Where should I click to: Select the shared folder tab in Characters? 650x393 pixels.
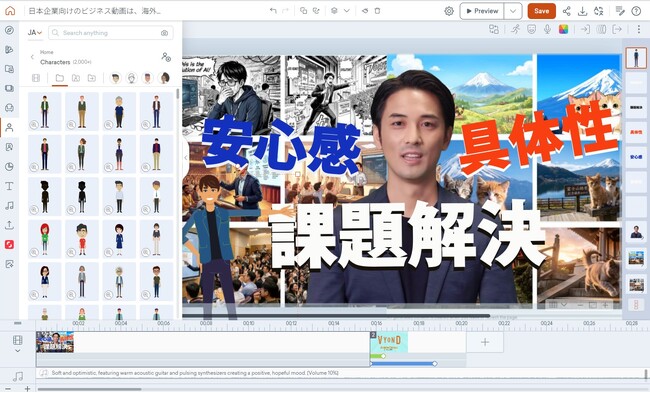[92, 78]
